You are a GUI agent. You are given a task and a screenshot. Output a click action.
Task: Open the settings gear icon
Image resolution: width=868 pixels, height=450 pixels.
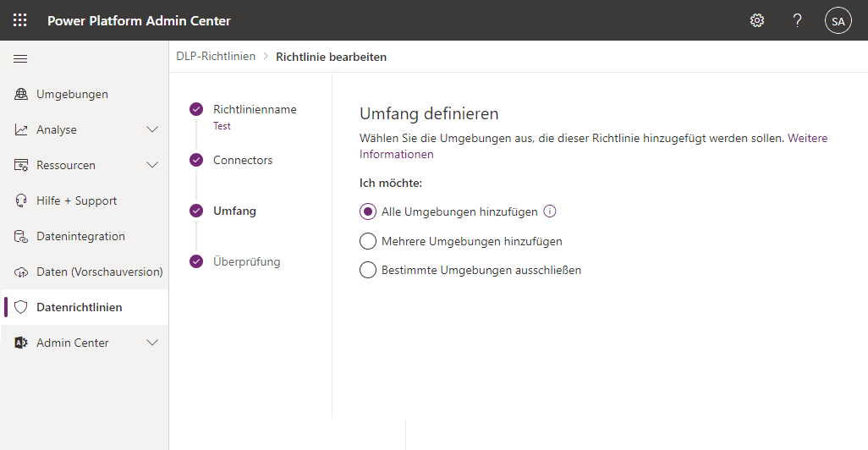(756, 20)
